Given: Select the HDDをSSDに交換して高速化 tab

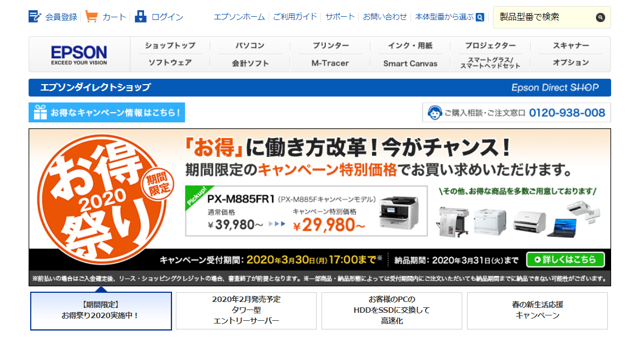Looking at the screenshot, I should coord(392,311).
